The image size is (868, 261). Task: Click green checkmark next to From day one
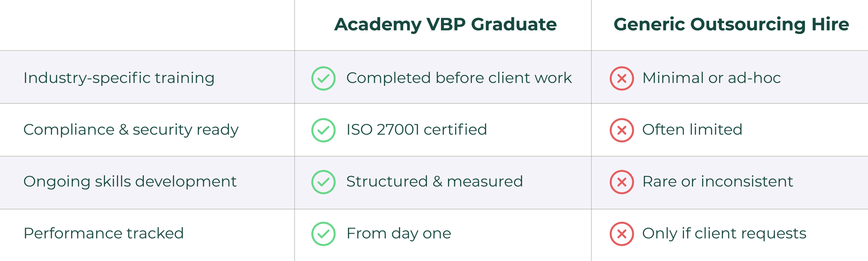323,234
